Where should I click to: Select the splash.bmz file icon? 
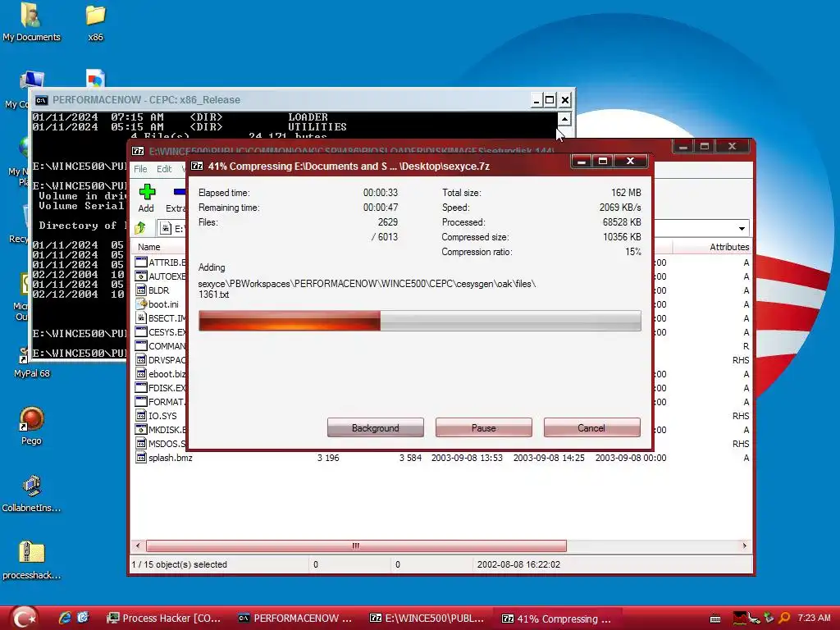point(141,458)
